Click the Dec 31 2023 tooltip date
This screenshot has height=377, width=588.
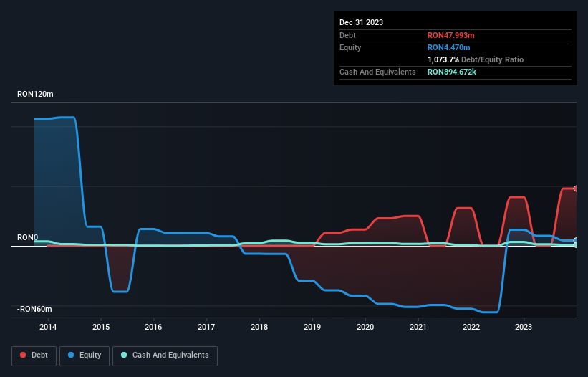[x=361, y=22]
